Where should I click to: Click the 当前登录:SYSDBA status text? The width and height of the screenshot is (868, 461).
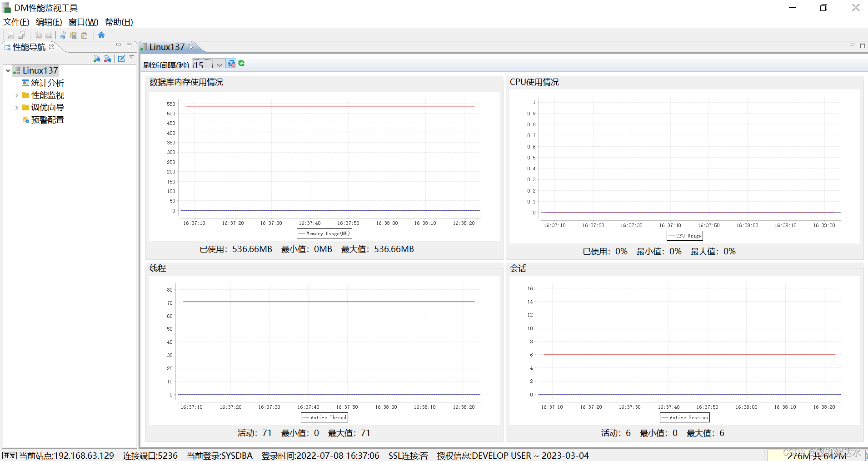click(219, 456)
